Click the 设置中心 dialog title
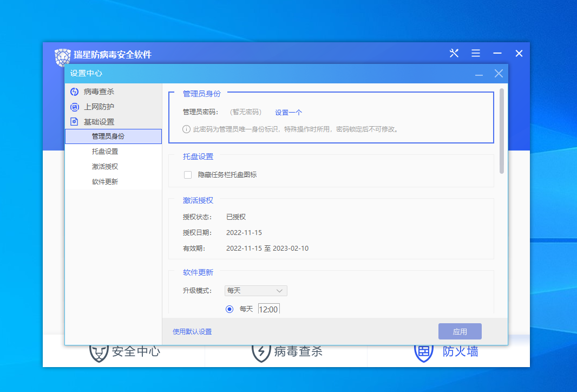 pyautogui.click(x=86, y=73)
